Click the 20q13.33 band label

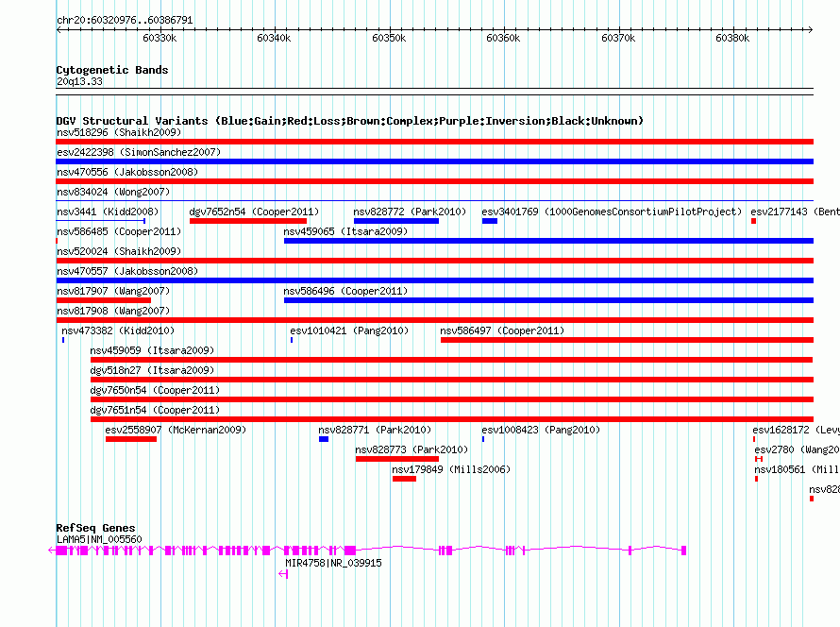pos(79,81)
